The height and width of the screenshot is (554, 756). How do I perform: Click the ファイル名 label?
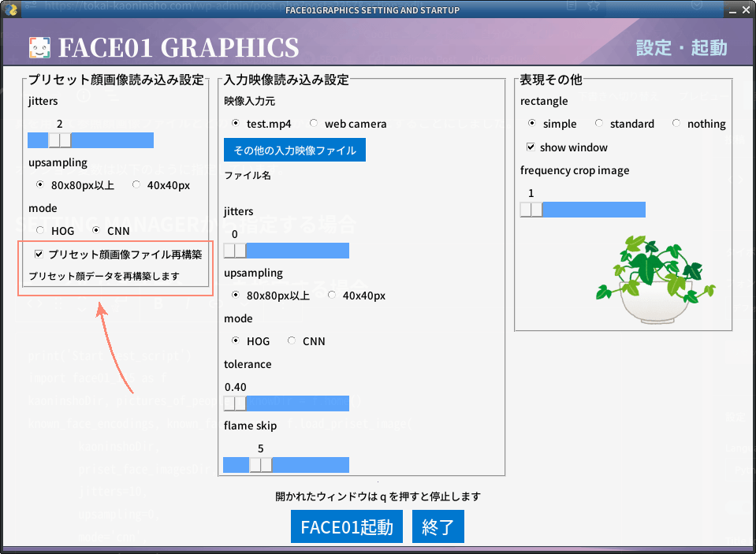coord(248,176)
